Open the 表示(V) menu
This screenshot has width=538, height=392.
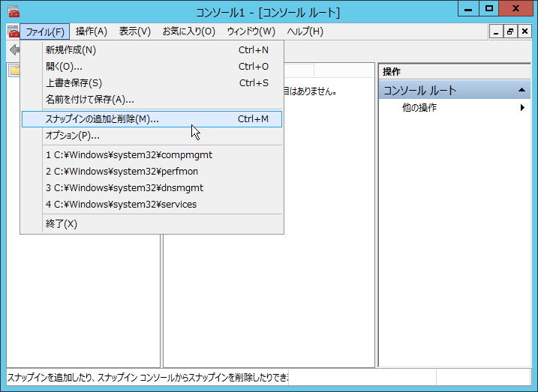point(135,31)
